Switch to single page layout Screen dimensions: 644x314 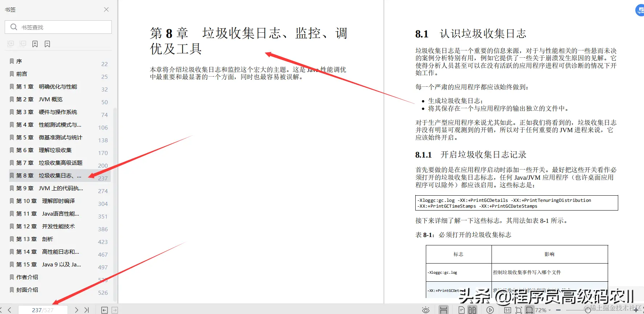point(461,310)
